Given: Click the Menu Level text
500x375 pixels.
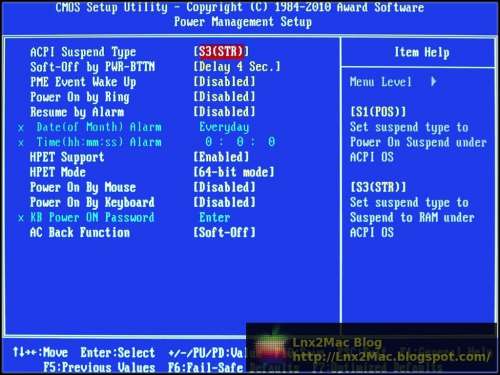Looking at the screenshot, I should click(x=381, y=82).
